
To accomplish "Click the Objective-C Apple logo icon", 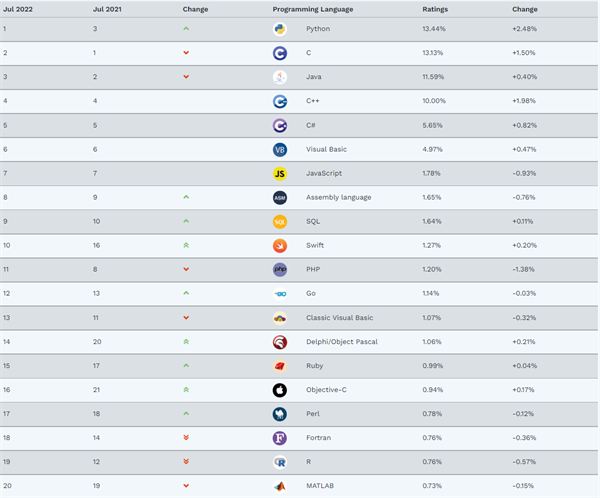I will tap(280, 390).
